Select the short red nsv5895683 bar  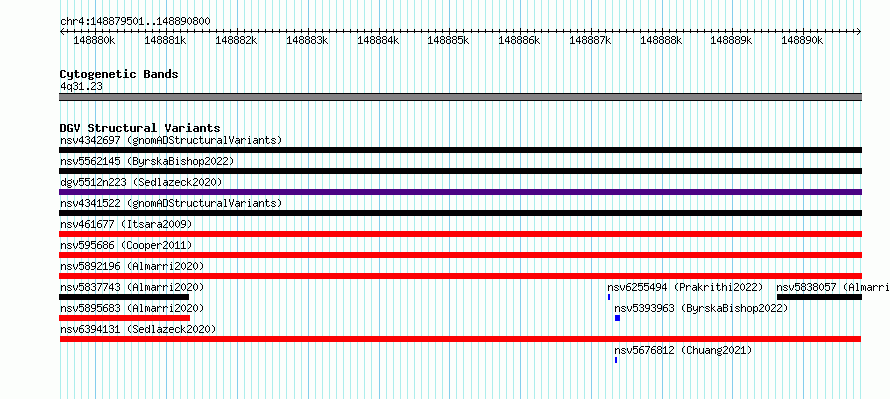point(125,318)
